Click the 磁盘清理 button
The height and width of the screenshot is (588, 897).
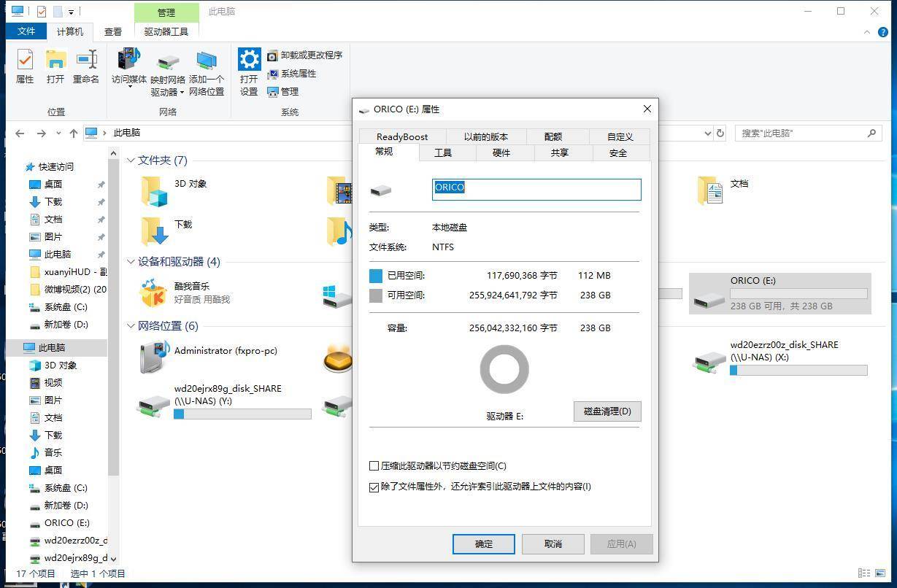click(x=607, y=411)
